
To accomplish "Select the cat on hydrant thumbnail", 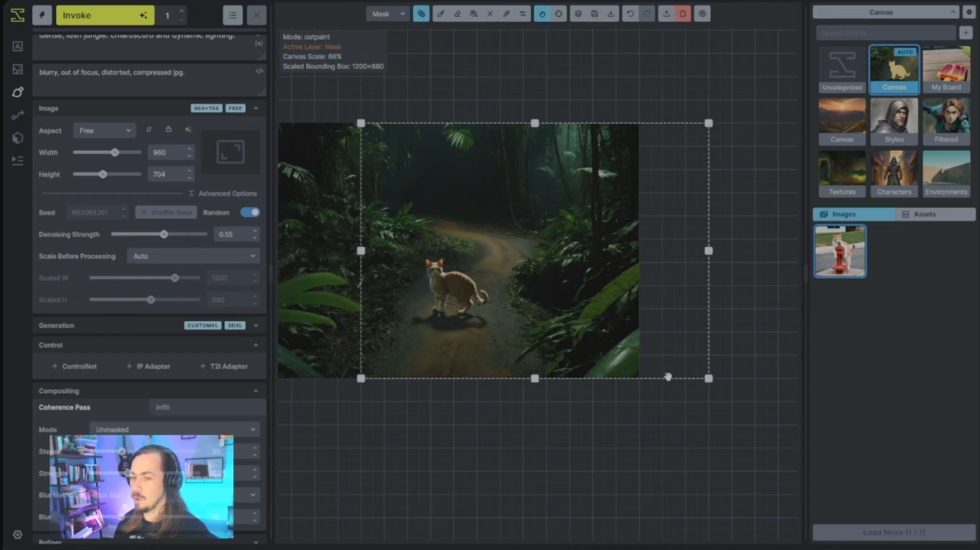I will point(840,251).
